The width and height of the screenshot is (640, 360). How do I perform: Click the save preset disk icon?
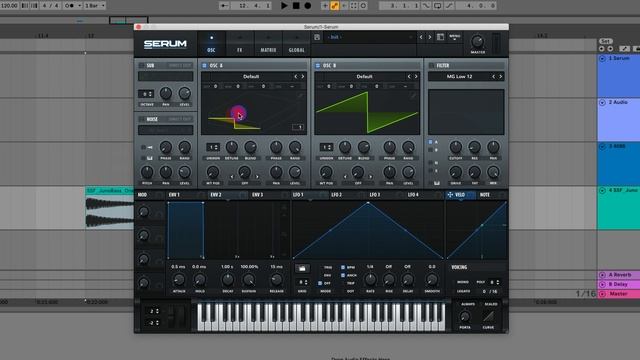coord(317,37)
